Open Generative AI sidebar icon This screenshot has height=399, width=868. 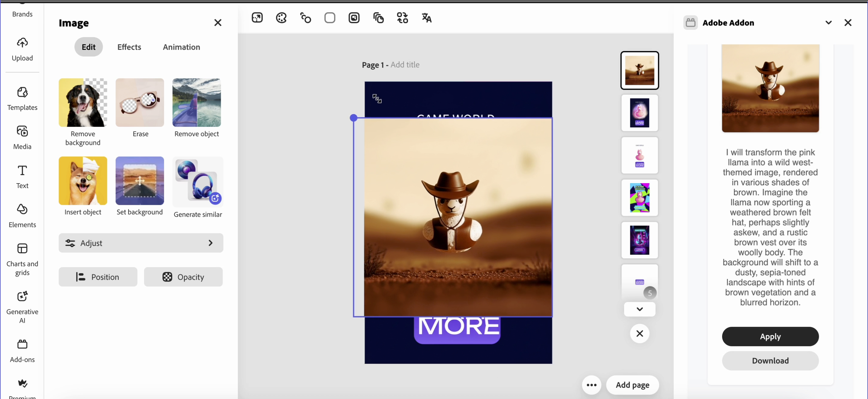coord(22,297)
